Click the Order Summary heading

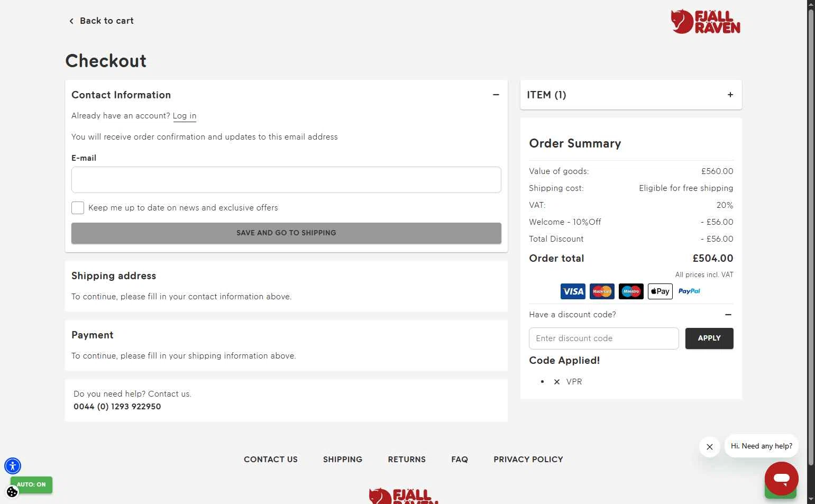pyautogui.click(x=575, y=144)
